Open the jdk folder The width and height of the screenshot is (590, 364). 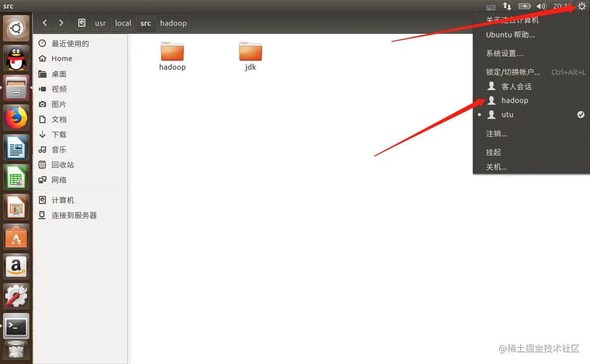250,57
